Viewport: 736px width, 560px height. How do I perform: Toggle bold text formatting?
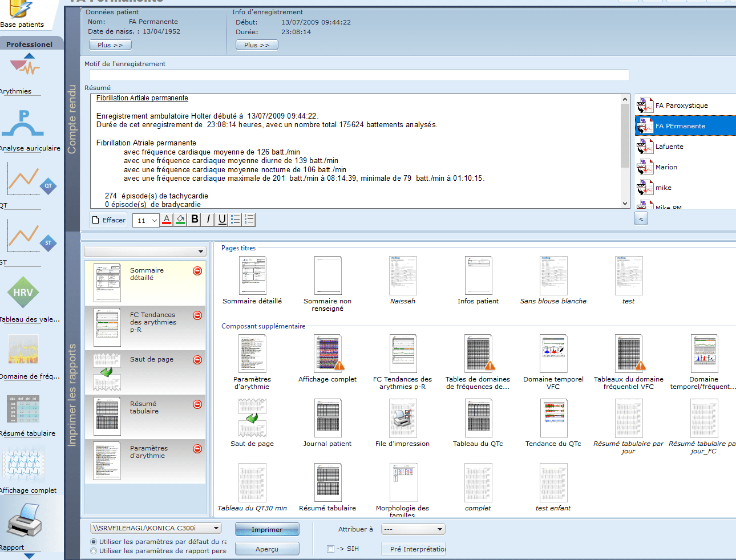pos(195,220)
